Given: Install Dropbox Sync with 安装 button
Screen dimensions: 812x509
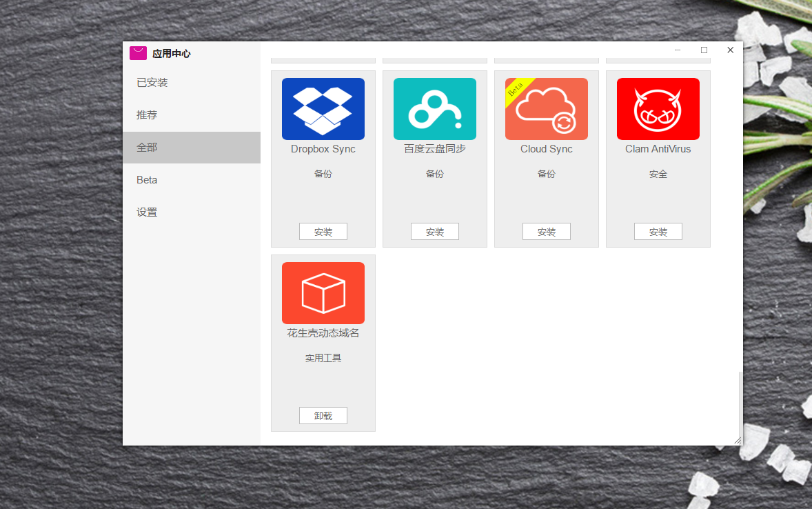Looking at the screenshot, I should [323, 232].
